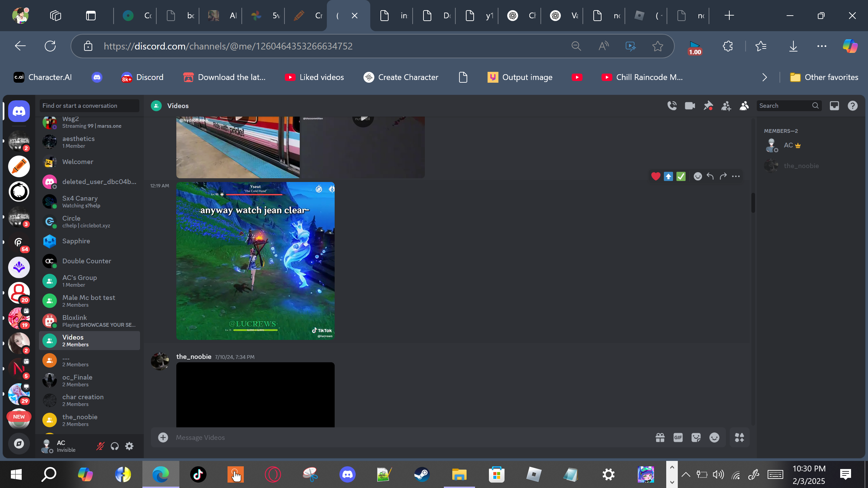
Task: Open the Apps launcher button
Action: 739,438
